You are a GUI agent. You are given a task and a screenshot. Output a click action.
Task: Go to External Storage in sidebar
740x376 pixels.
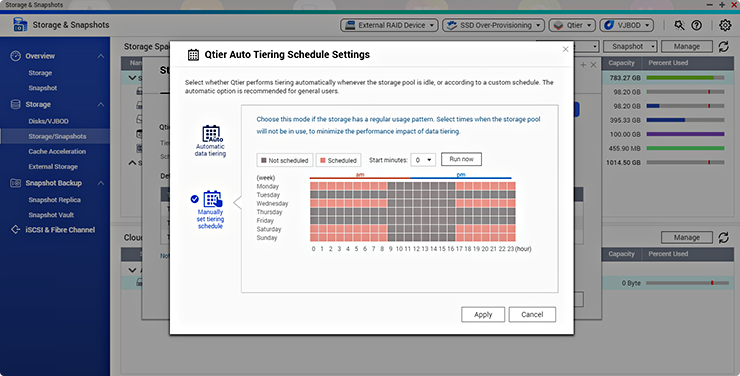coord(53,167)
